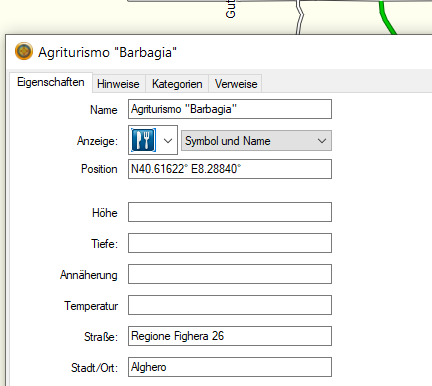
Task: Click the Stadt/Ort: label
Action: [x=94, y=368]
